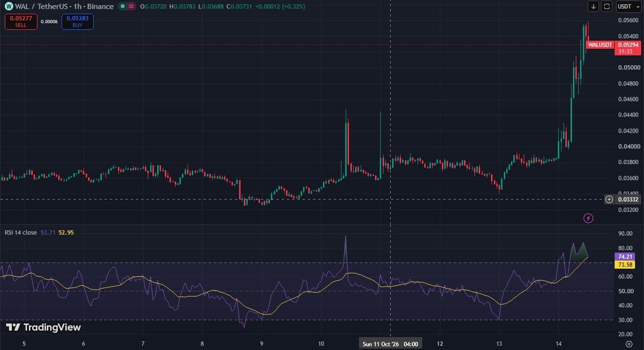This screenshot has width=644, height=350.
Task: Click the down arrow button near USDT
Action: point(593,6)
